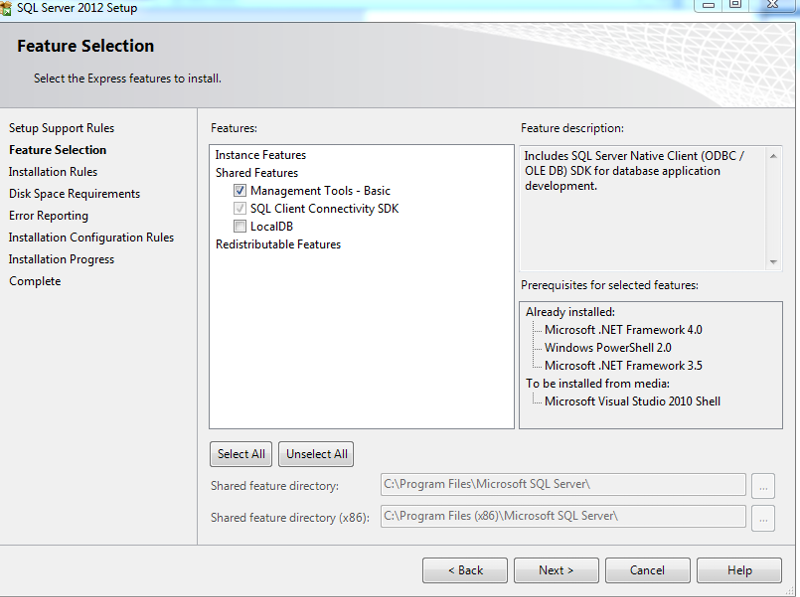Viewport: 800px width, 597px height.
Task: Click the Select All button
Action: click(241, 454)
